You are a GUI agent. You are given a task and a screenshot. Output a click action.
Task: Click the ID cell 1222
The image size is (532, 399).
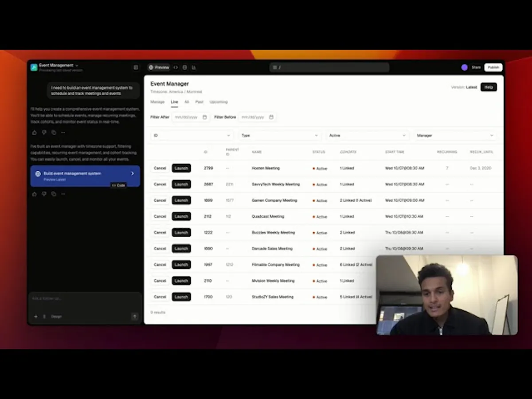208,233
